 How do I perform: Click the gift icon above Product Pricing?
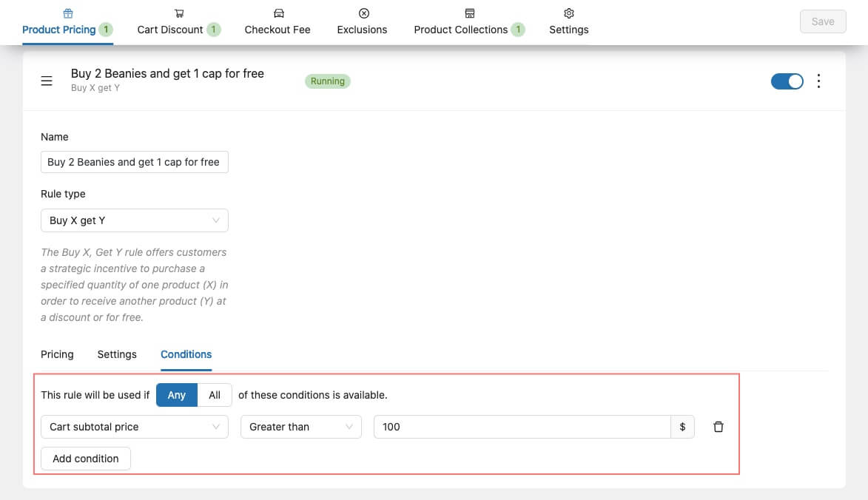click(x=68, y=13)
